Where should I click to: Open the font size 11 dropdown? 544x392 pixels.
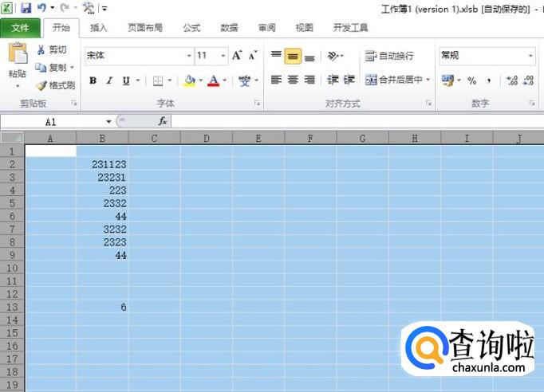tap(223, 56)
